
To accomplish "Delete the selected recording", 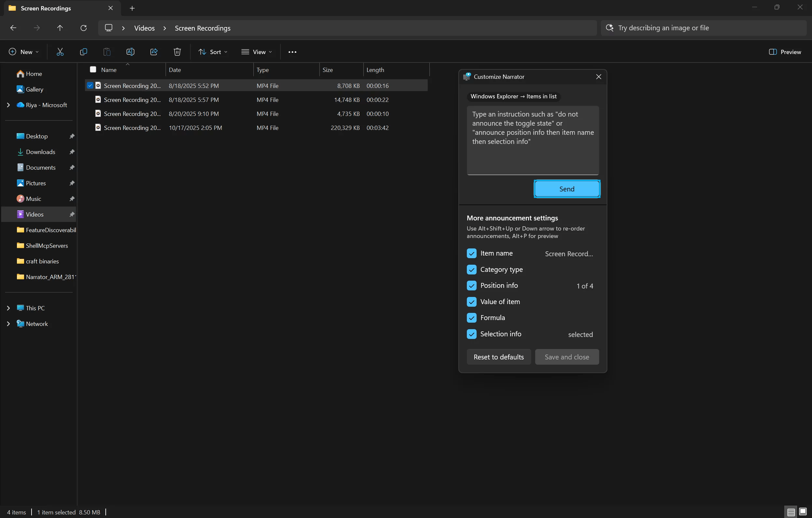I will (177, 52).
